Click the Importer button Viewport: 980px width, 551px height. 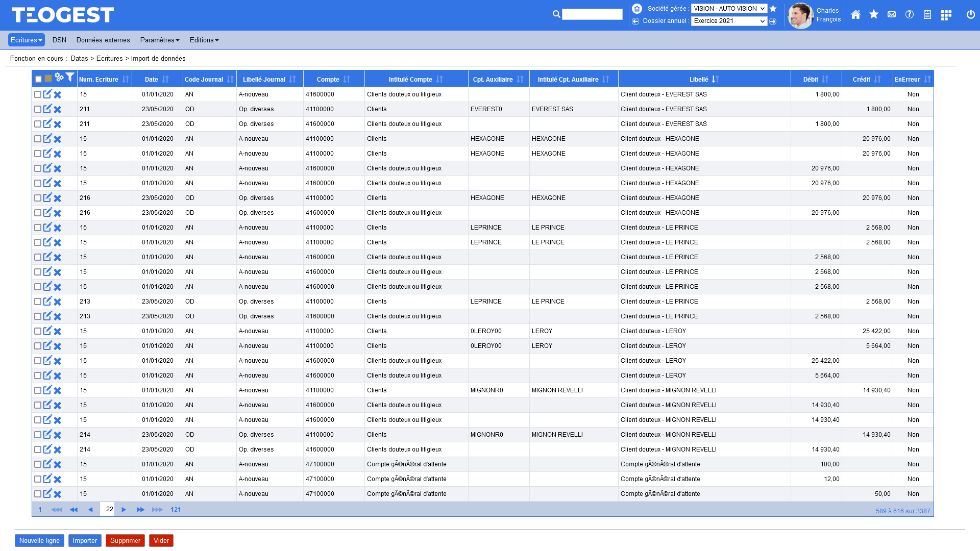pos(85,541)
